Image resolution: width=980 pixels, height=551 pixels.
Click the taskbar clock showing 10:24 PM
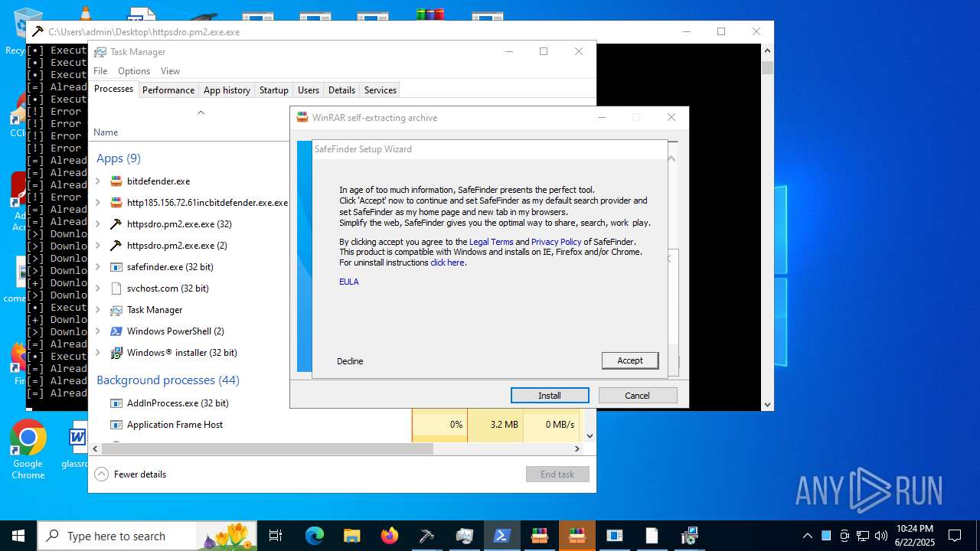(915, 536)
